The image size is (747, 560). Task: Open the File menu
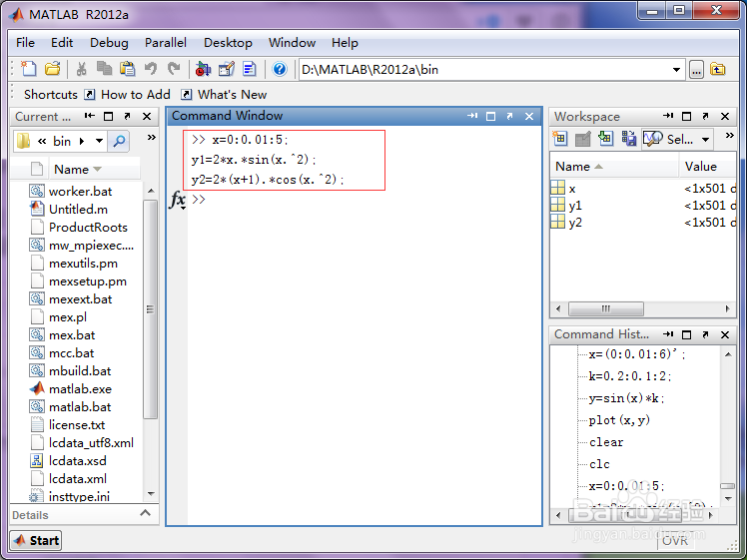tap(25, 43)
